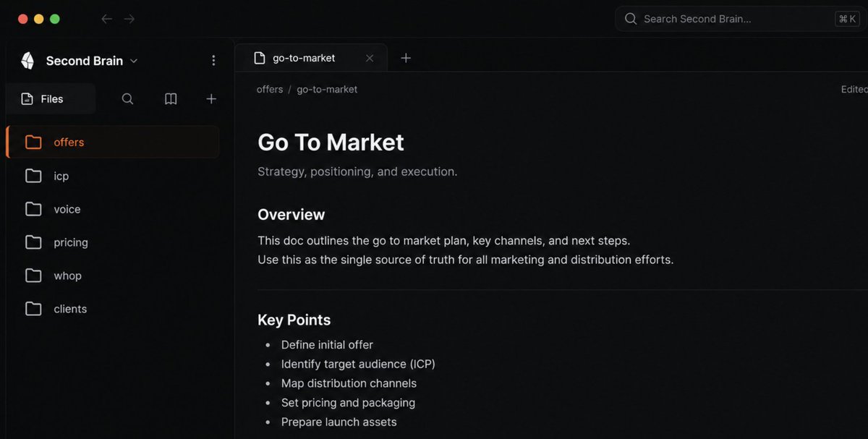
Task: Open the icp folder
Action: tap(113, 176)
